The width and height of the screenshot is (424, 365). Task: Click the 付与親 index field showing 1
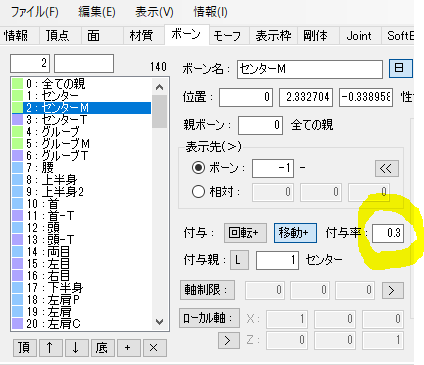click(x=277, y=260)
